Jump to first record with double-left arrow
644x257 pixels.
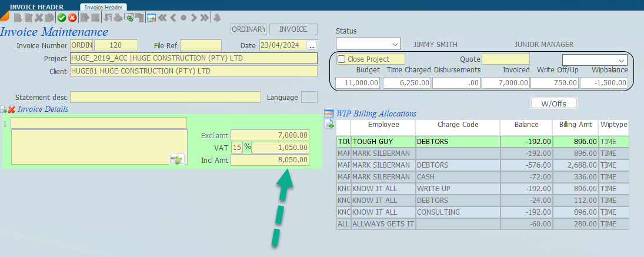[x=162, y=18]
